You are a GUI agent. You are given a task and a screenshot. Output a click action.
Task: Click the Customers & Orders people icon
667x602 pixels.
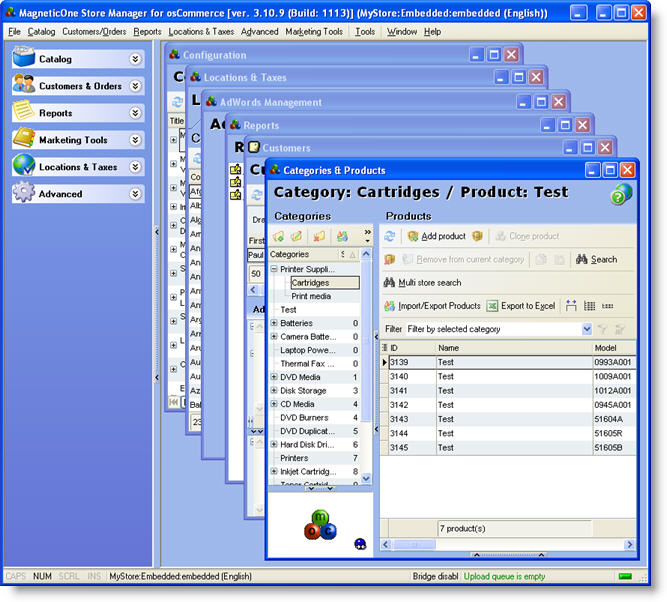click(x=23, y=84)
